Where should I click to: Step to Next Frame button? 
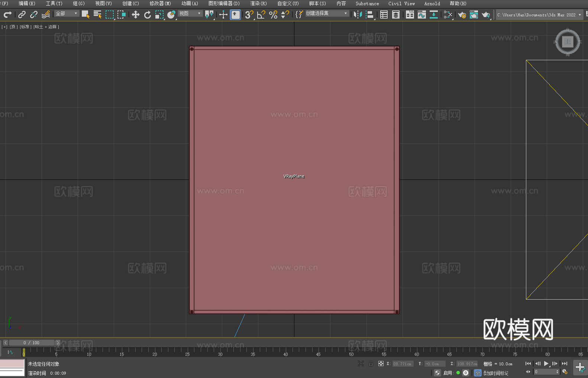[x=555, y=364]
